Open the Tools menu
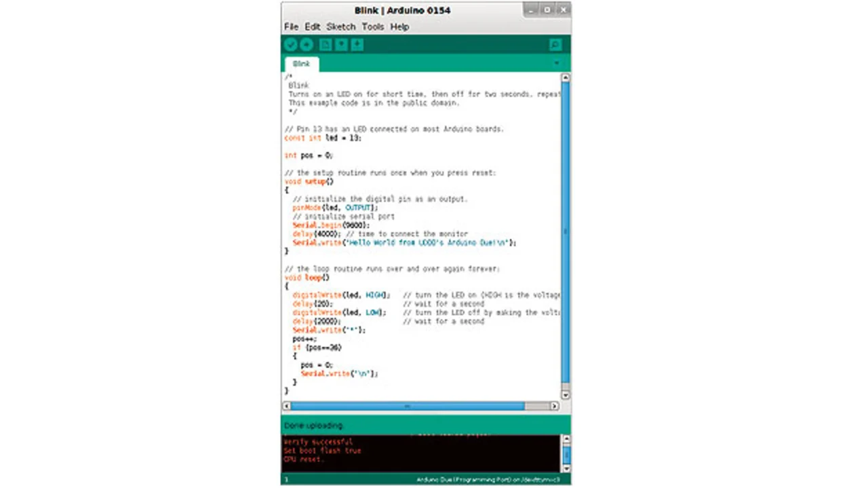868x488 pixels. pyautogui.click(x=372, y=26)
